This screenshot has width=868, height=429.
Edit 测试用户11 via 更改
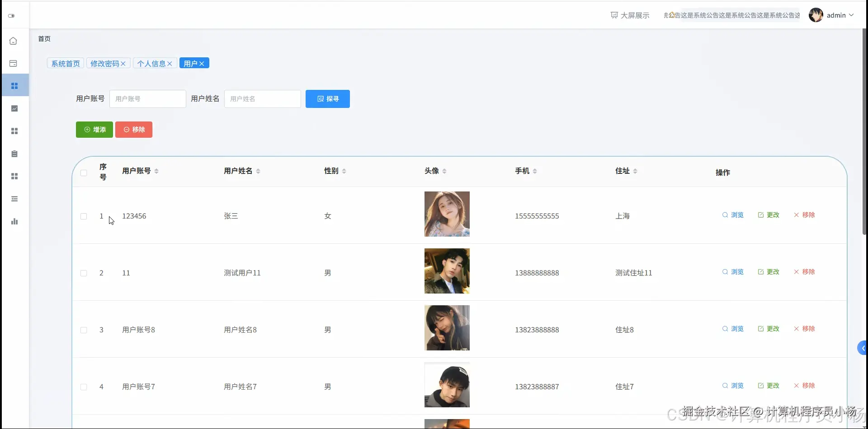[769, 272]
